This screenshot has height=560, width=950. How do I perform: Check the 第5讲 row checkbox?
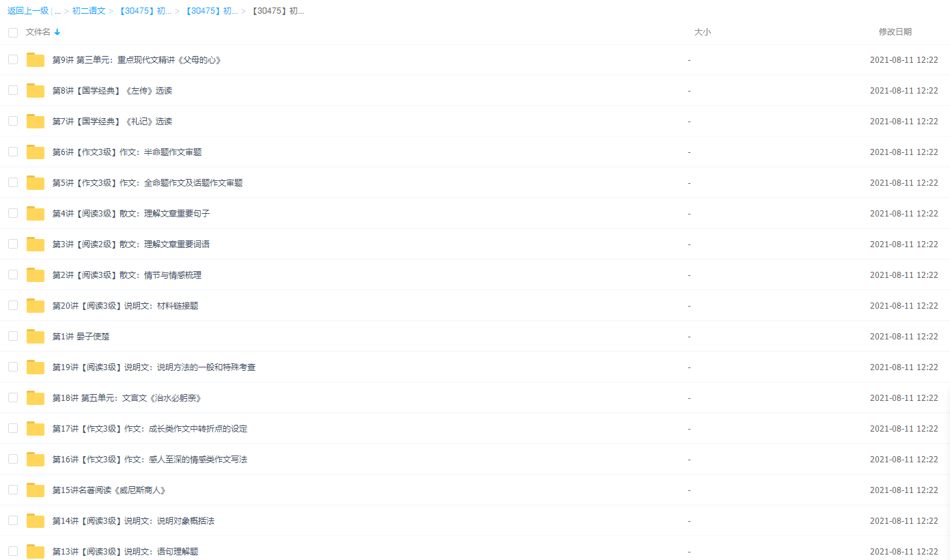[x=12, y=182]
